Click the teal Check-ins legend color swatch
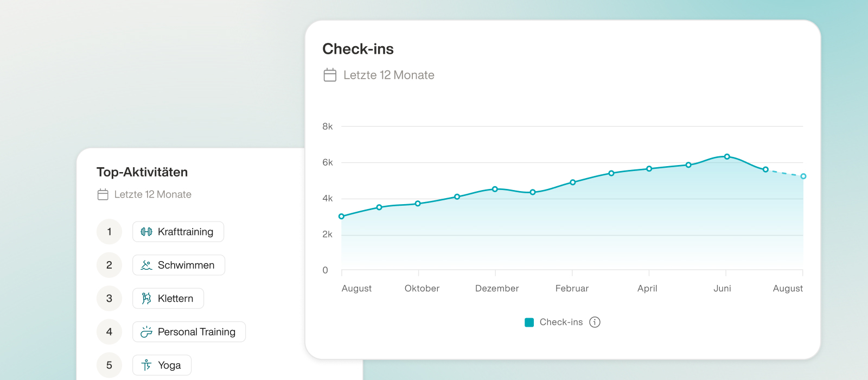The width and height of the screenshot is (868, 380). (x=529, y=322)
